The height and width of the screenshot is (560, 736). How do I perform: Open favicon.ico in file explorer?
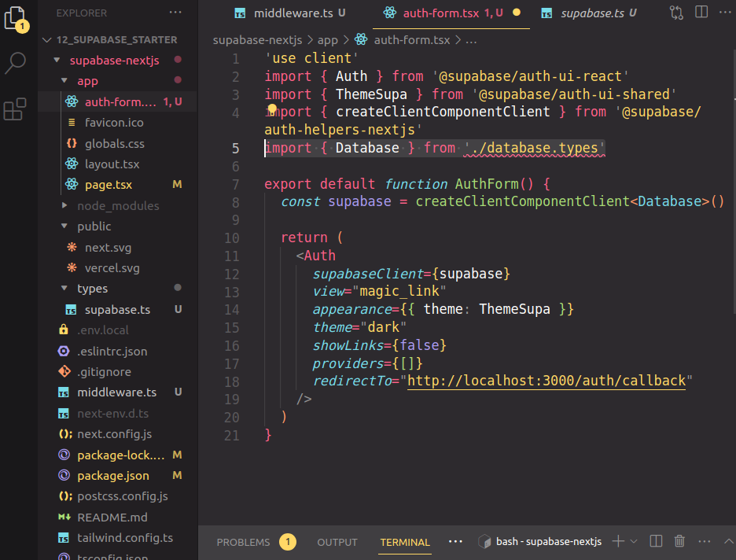(117, 123)
